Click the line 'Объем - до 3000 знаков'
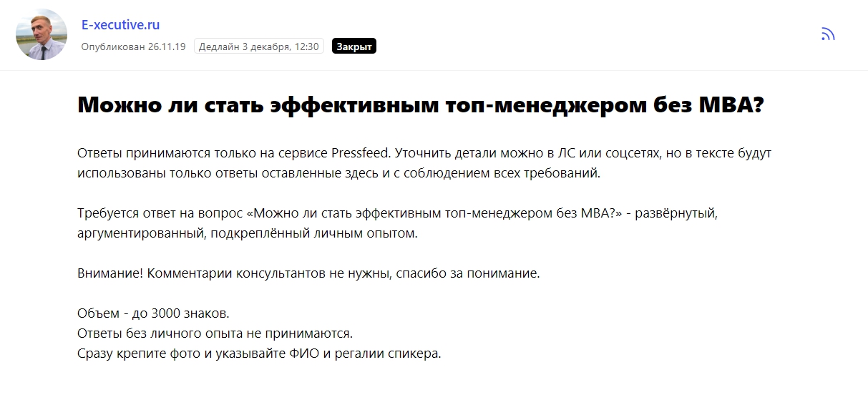Image resolution: width=868 pixels, height=395 pixels. (x=153, y=313)
